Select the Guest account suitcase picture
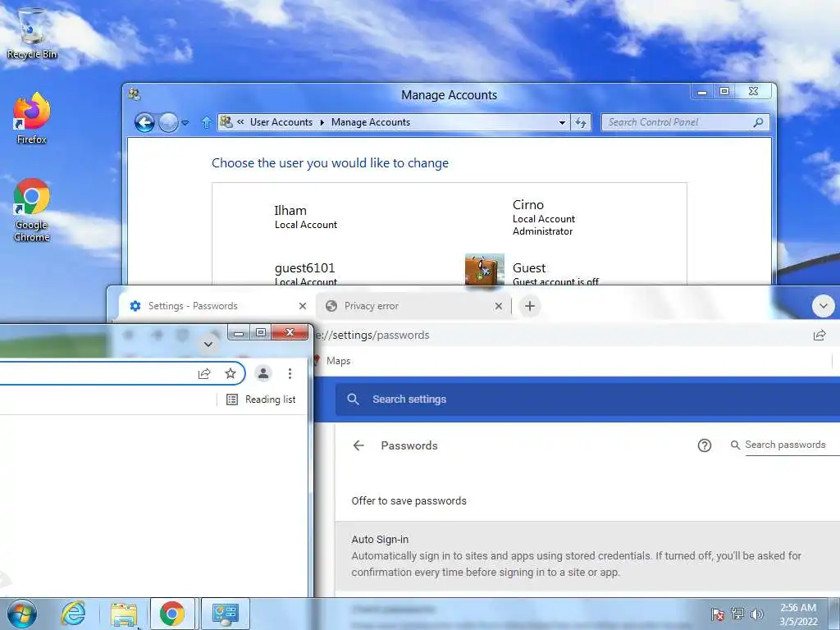 [484, 269]
